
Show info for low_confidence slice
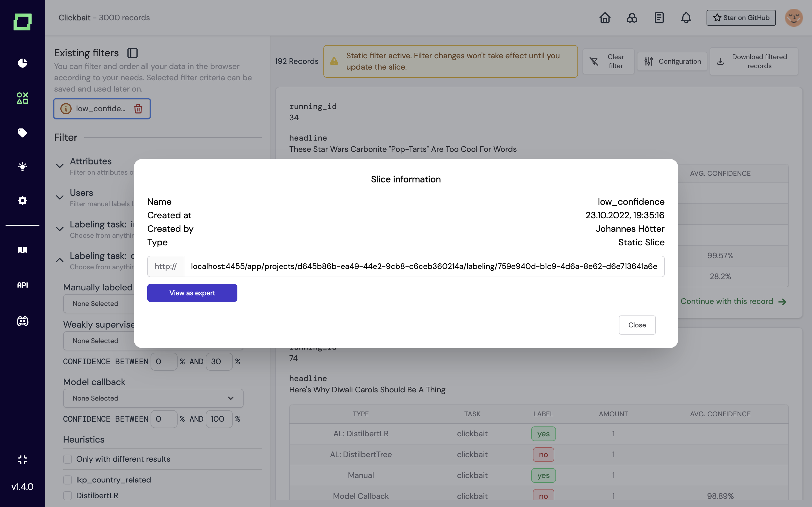click(66, 109)
